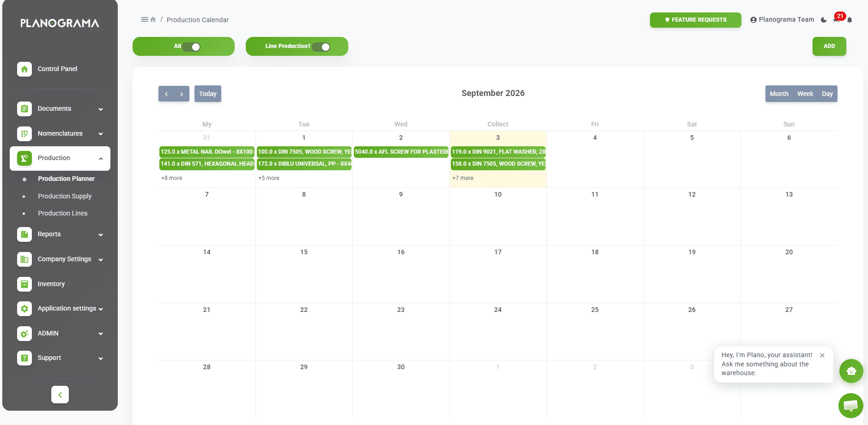Expand the Nomenclatures menu chevron
Viewport: 868px width, 425px height.
(101, 134)
